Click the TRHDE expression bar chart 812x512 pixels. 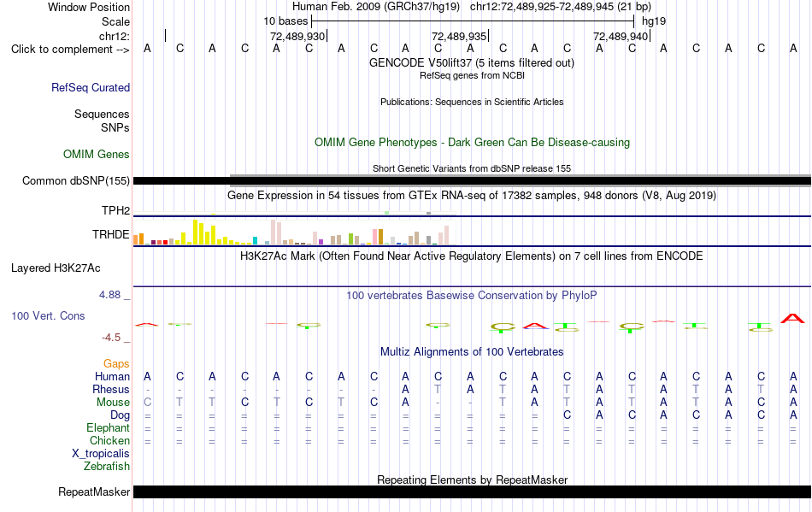294,232
